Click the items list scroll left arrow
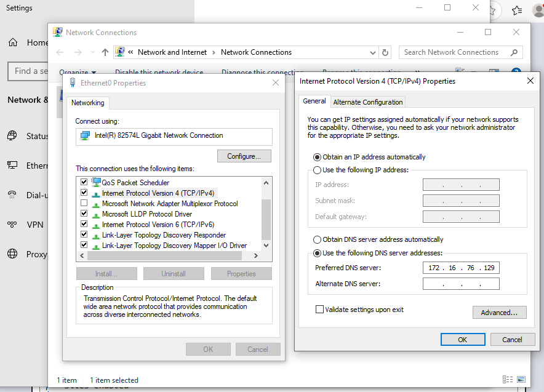 pos(82,255)
